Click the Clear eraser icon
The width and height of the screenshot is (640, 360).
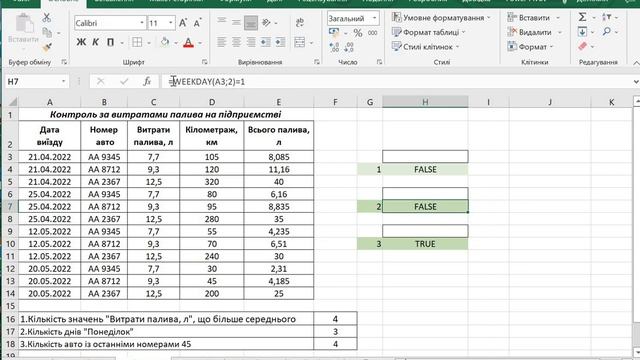click(x=583, y=46)
